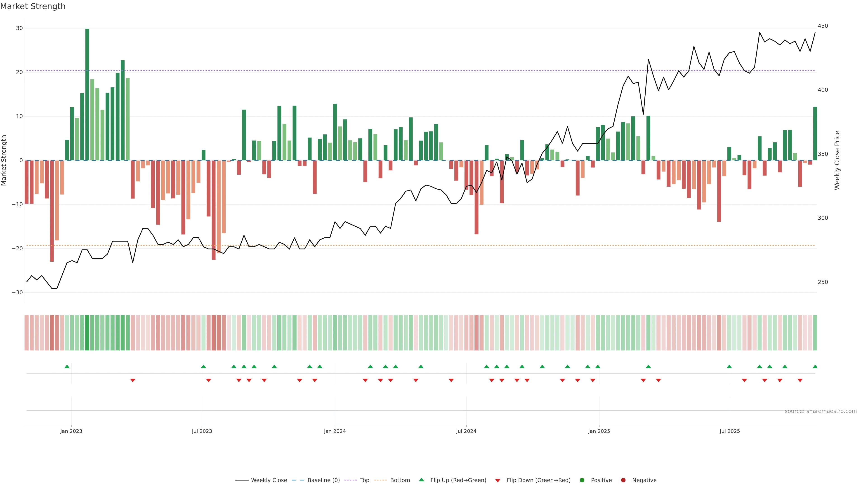Click the tallest green bar near 30
868x488 pixels.
87,94
